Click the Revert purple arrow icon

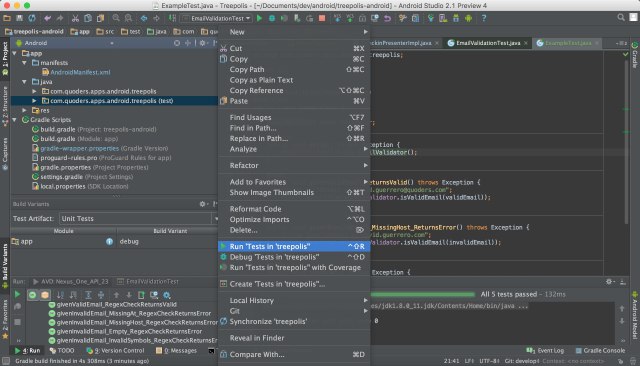(387, 18)
